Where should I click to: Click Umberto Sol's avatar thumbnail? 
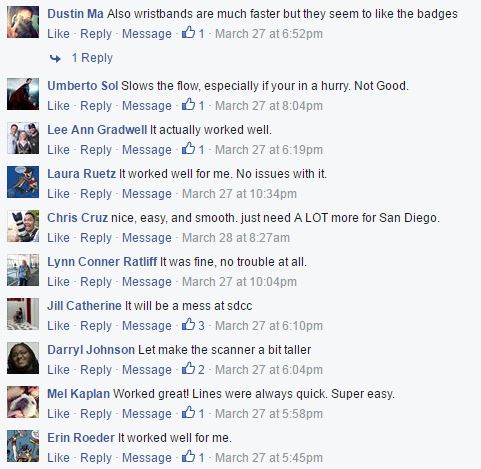[23, 94]
